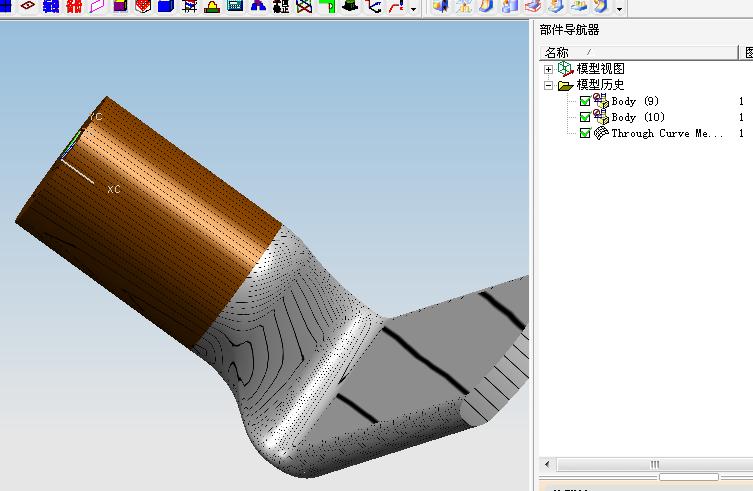Viewport: 753px width, 491px height.
Task: Click the Through Curve Mesh surface icon
Action: tap(601, 133)
